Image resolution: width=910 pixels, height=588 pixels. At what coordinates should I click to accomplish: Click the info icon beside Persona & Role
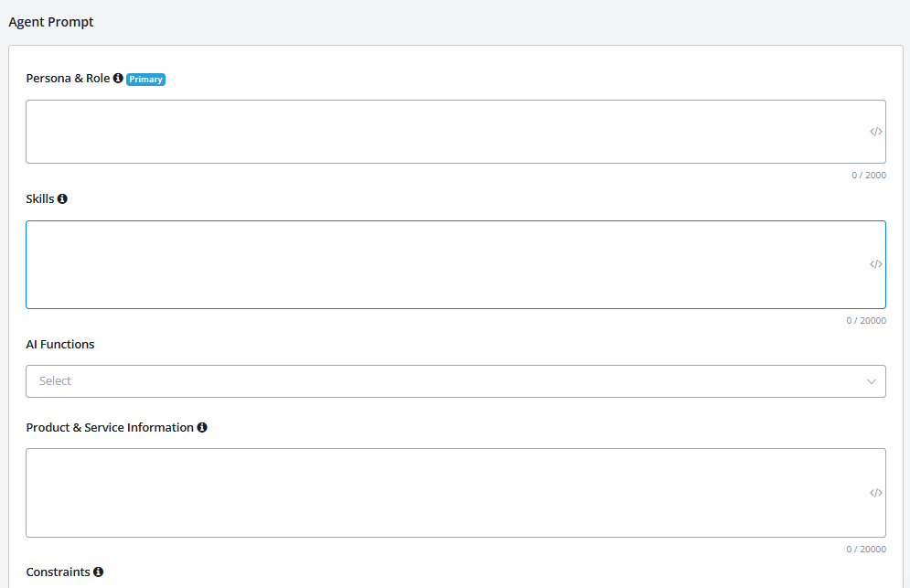coord(118,79)
